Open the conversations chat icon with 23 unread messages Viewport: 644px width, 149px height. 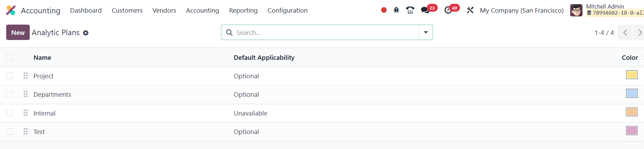click(425, 10)
